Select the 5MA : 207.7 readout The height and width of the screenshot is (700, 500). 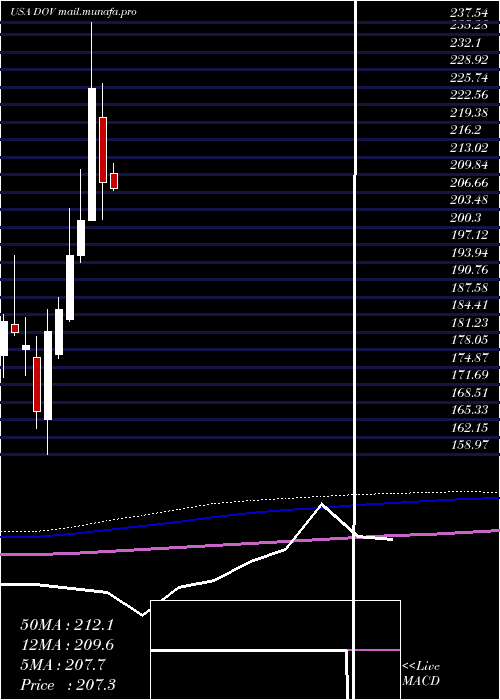pyautogui.click(x=62, y=665)
